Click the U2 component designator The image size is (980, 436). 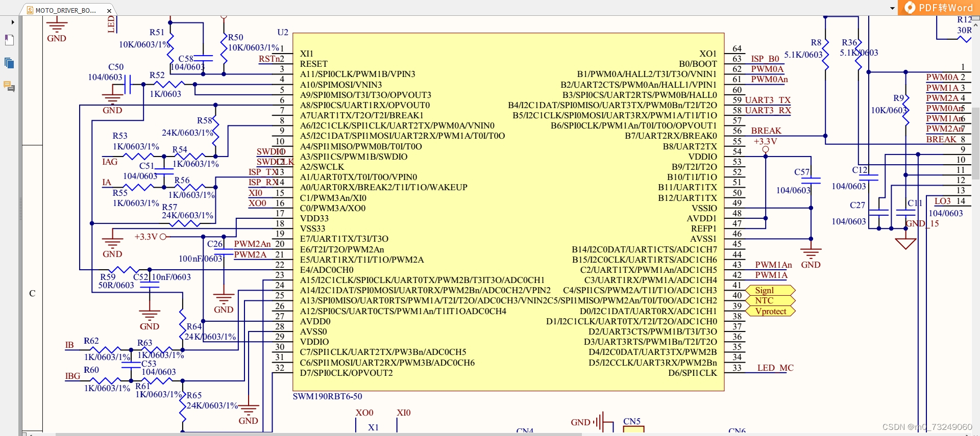click(x=283, y=32)
